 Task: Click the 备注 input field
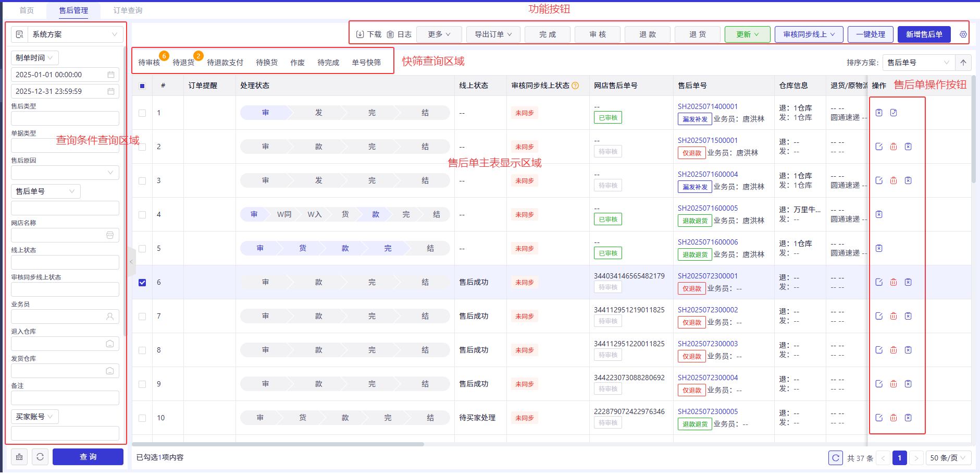point(65,398)
